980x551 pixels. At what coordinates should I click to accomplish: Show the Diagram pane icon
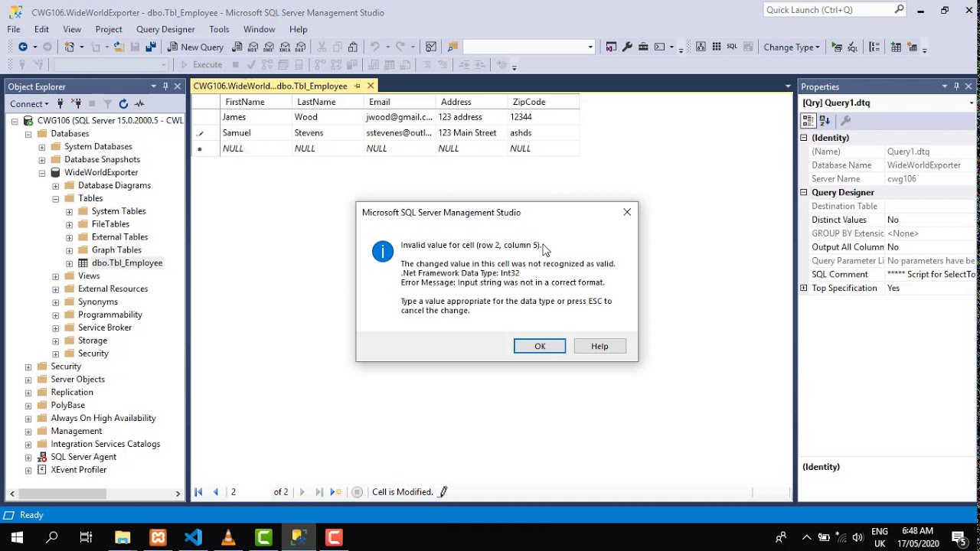click(701, 47)
